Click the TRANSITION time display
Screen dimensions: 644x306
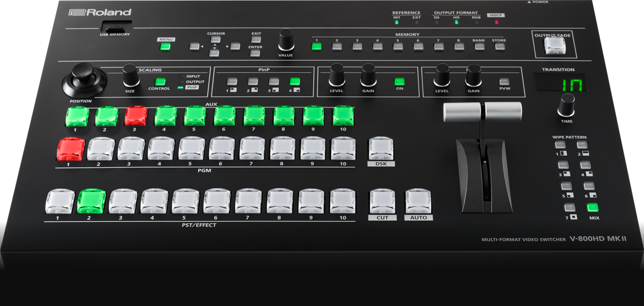[x=560, y=83]
